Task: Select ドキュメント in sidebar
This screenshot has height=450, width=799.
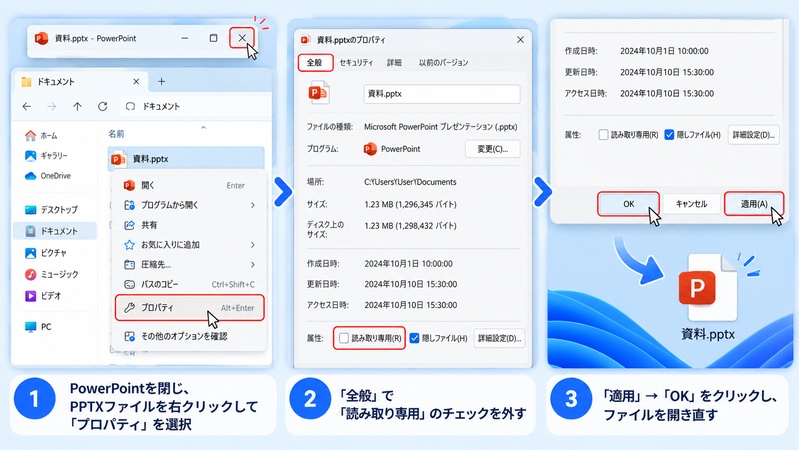Action: [55, 231]
